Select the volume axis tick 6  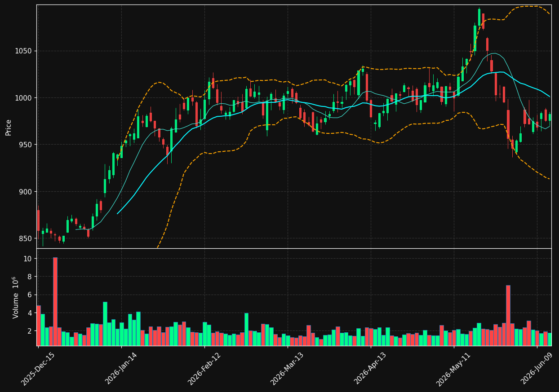(29, 295)
